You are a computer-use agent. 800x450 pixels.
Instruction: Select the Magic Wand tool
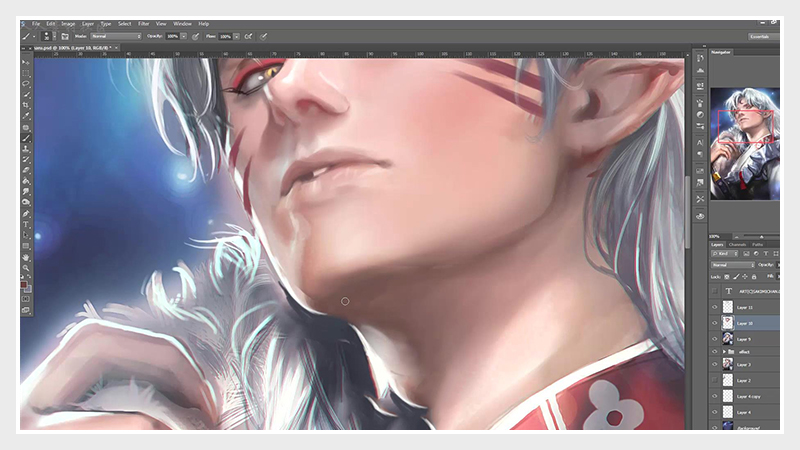click(26, 94)
